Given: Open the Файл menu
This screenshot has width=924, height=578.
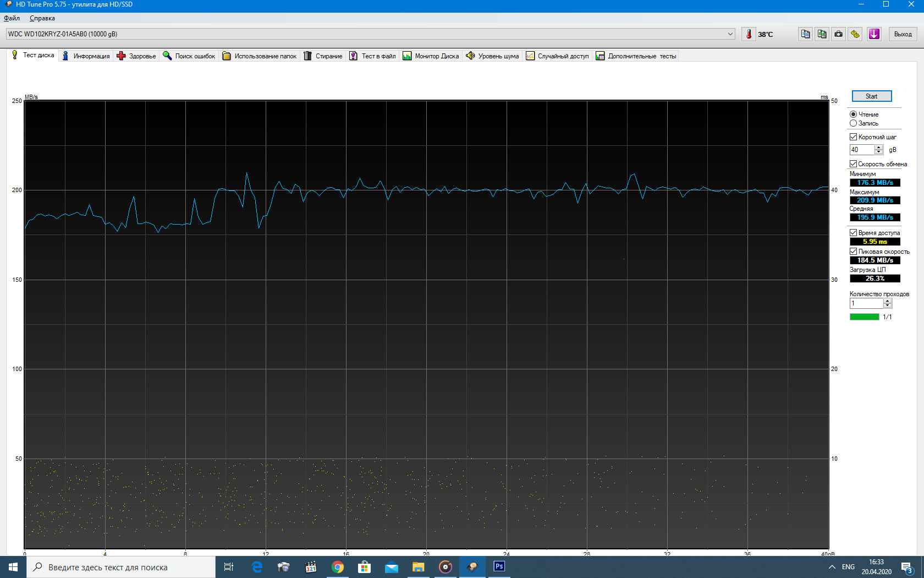Looking at the screenshot, I should coord(12,18).
